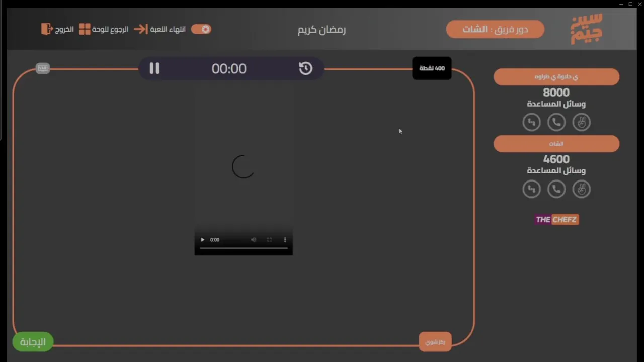This screenshot has width=644, height=362.
Task: Select the الشات team name bar under the 8000 team
Action: [x=556, y=144]
